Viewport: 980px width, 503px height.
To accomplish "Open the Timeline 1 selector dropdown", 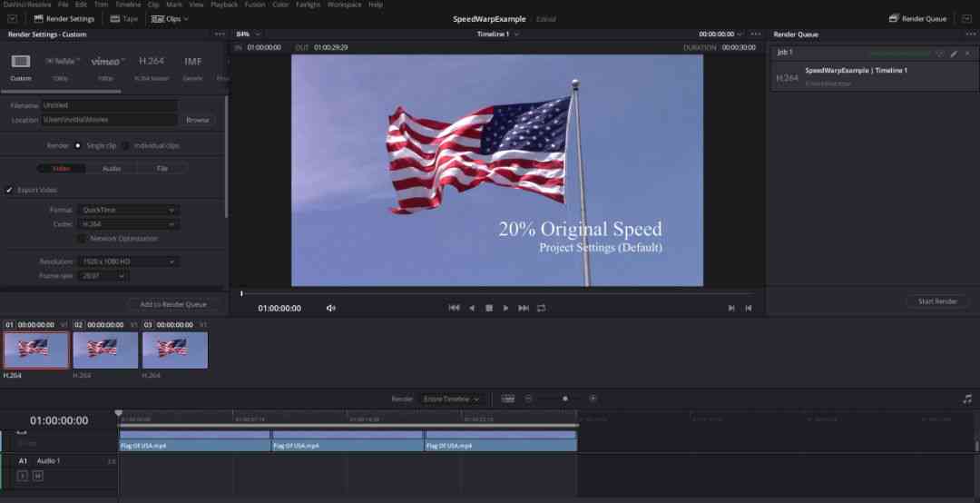I will pyautogui.click(x=498, y=35).
